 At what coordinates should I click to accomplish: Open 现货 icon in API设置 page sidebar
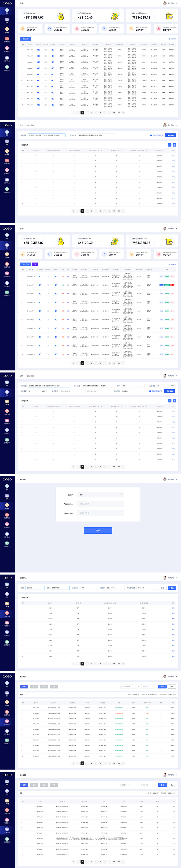(x=7, y=486)
